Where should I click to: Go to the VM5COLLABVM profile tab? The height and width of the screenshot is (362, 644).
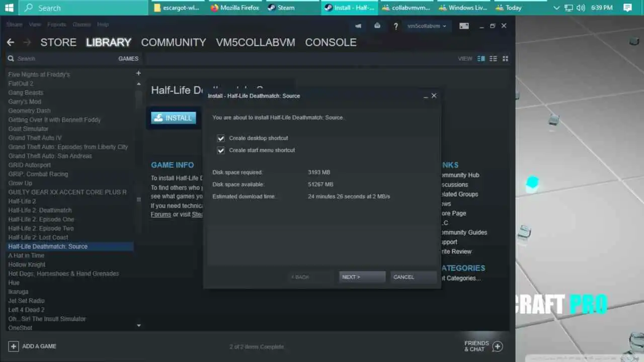[x=256, y=43]
